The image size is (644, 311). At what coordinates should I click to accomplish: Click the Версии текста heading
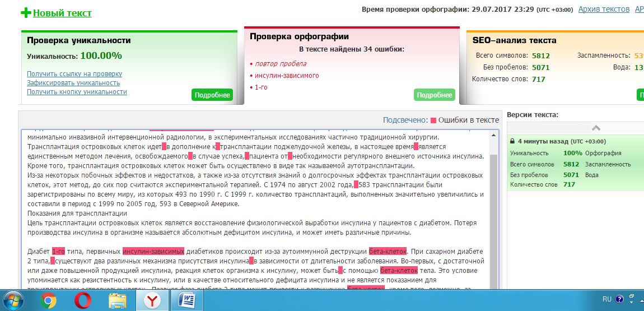(533, 115)
